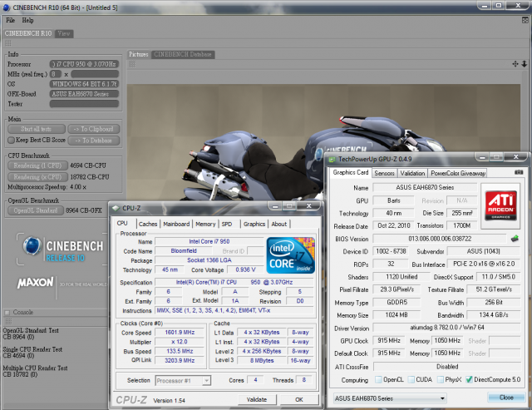Toggle the DirectCompute 5.0 checkbox
Screen dimensions: 532x410
click(469, 379)
